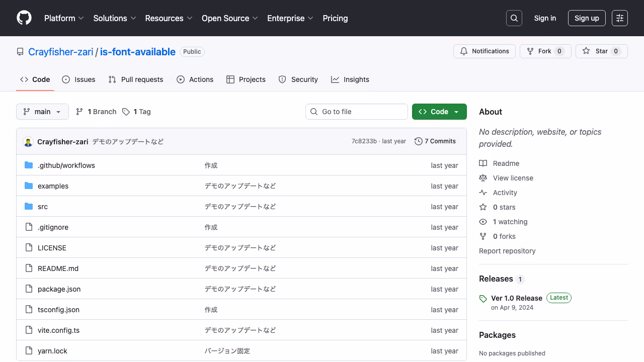This screenshot has height=362, width=644.
Task: Click the GitHub home logo icon
Action: pos(24,18)
